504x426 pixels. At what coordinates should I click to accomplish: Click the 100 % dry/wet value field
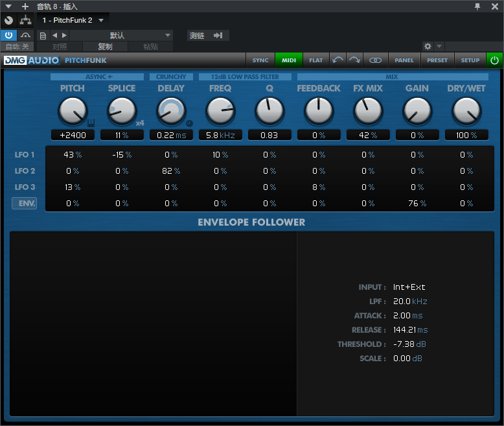click(x=466, y=135)
